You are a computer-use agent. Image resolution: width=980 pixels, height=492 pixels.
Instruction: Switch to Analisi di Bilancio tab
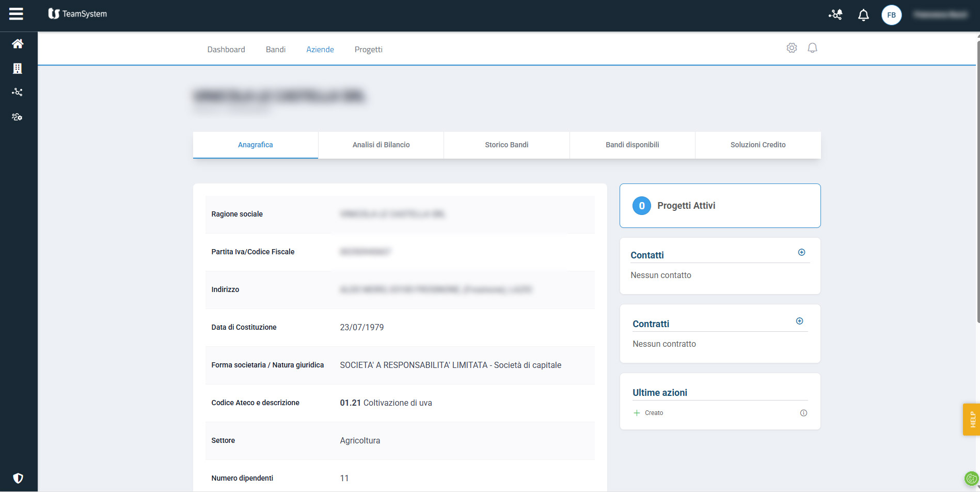tap(381, 145)
